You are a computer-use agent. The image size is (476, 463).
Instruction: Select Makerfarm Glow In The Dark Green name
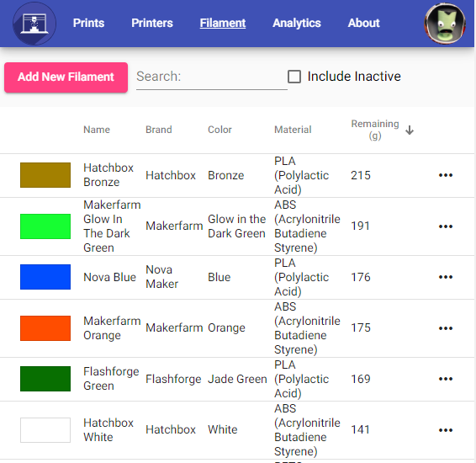point(112,226)
